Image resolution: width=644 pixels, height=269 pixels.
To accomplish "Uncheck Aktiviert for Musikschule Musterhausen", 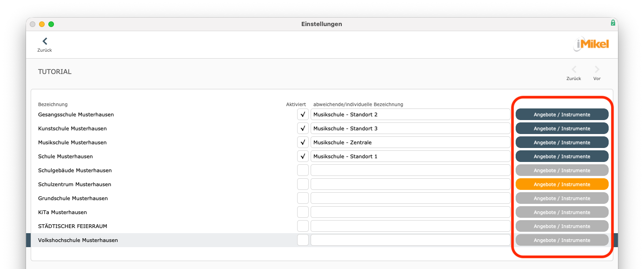I will [303, 142].
